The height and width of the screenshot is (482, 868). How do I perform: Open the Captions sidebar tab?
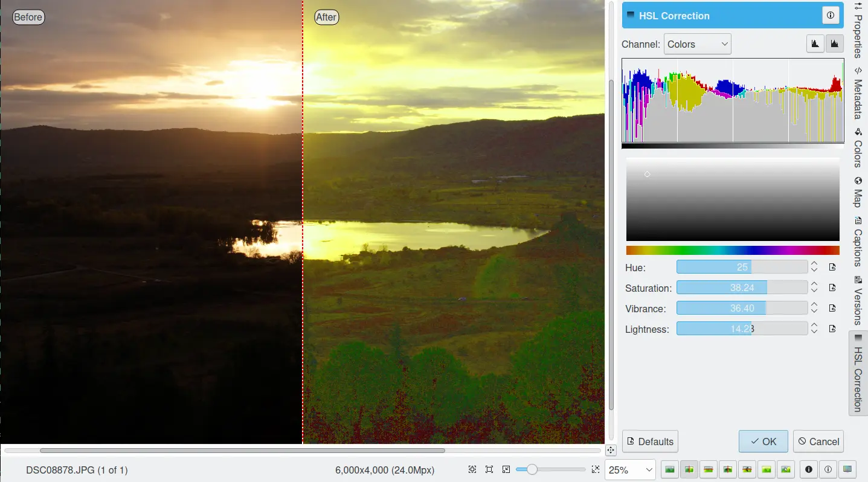point(858,242)
